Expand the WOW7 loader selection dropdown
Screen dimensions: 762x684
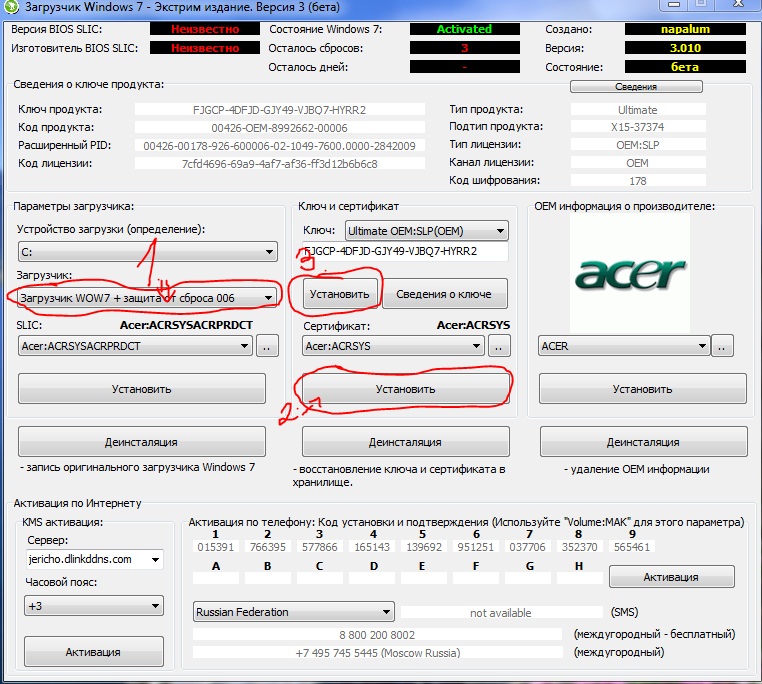[146, 297]
